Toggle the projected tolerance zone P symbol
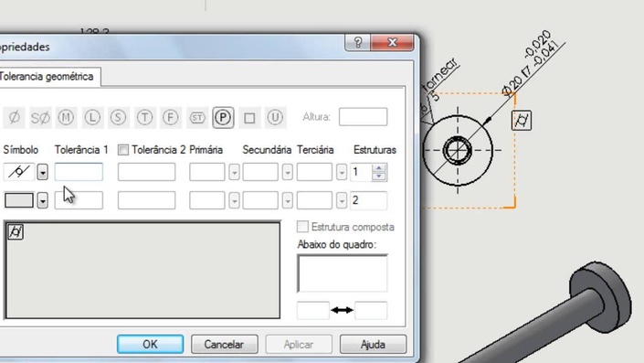644x363 pixels. 223,118
